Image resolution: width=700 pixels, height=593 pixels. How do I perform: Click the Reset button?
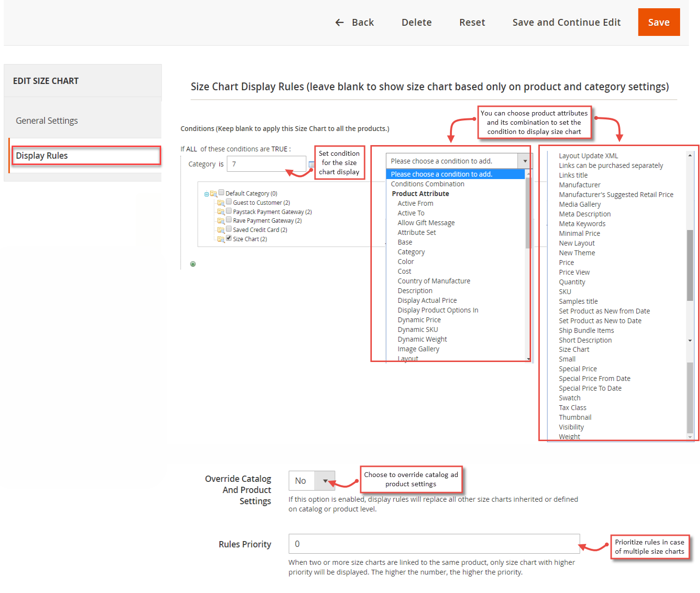pos(472,22)
